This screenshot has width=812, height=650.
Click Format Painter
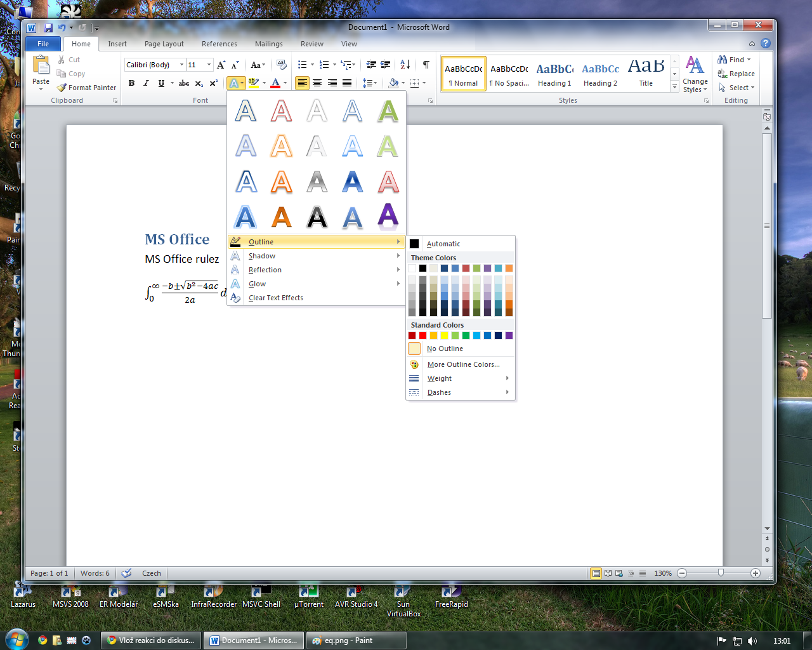coord(86,88)
